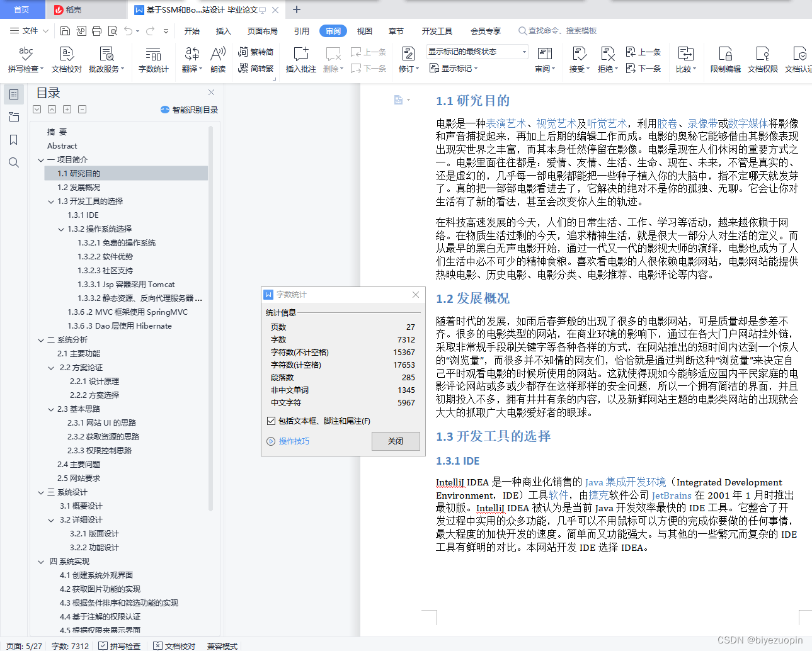Open the 文档校对 proofreading tool
Screen dimensions: 812x651
[66, 60]
